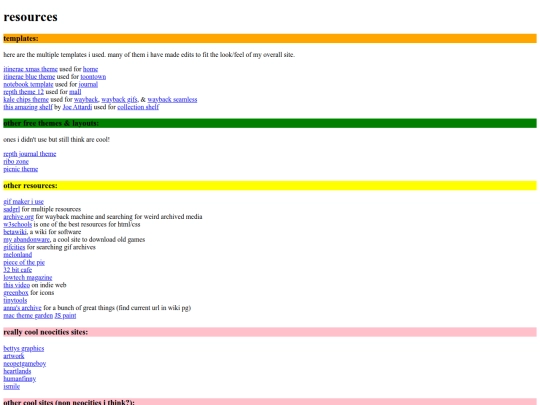Image resolution: width=540 pixels, height=405 pixels.
Task: Open the itinerae xmas theme link
Action: click(x=30, y=69)
